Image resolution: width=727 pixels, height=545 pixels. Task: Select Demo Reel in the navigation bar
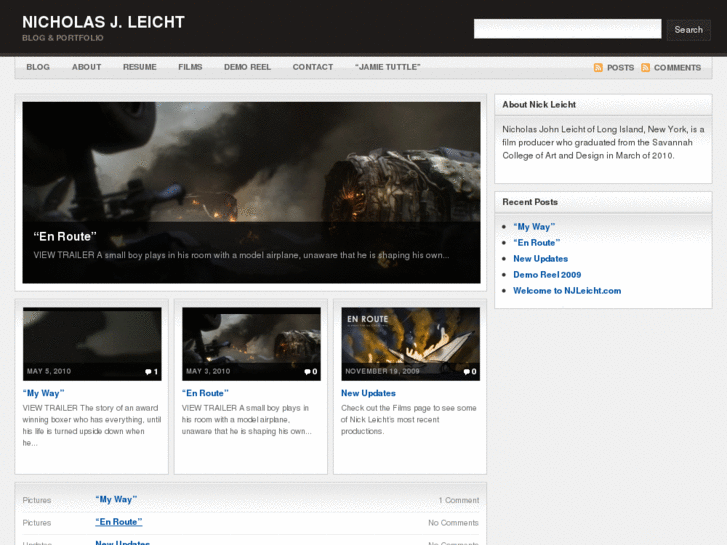(247, 67)
